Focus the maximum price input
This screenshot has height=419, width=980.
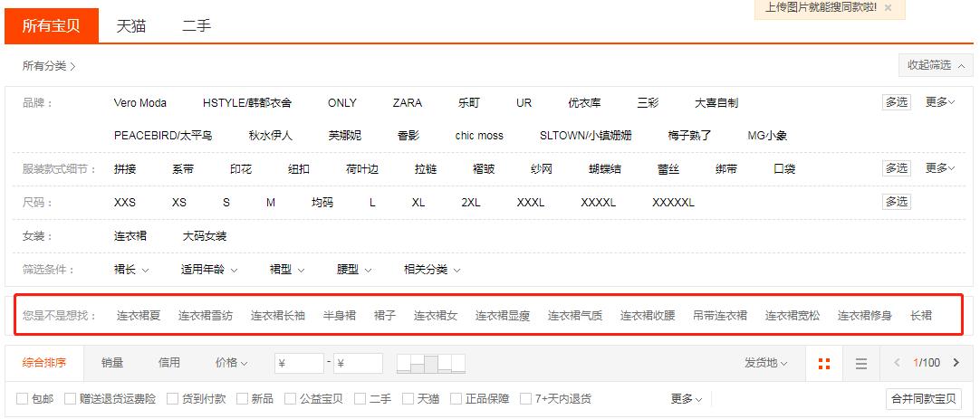pyautogui.click(x=358, y=364)
